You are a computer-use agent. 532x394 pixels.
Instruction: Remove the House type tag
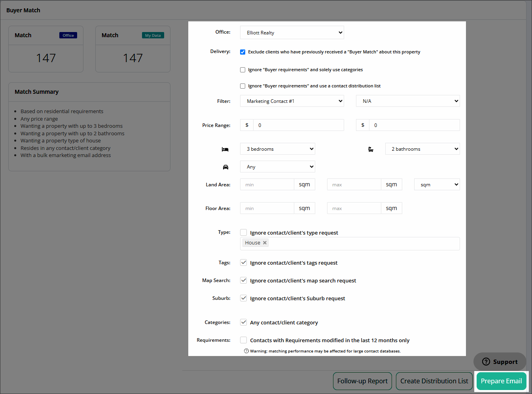(x=265, y=243)
